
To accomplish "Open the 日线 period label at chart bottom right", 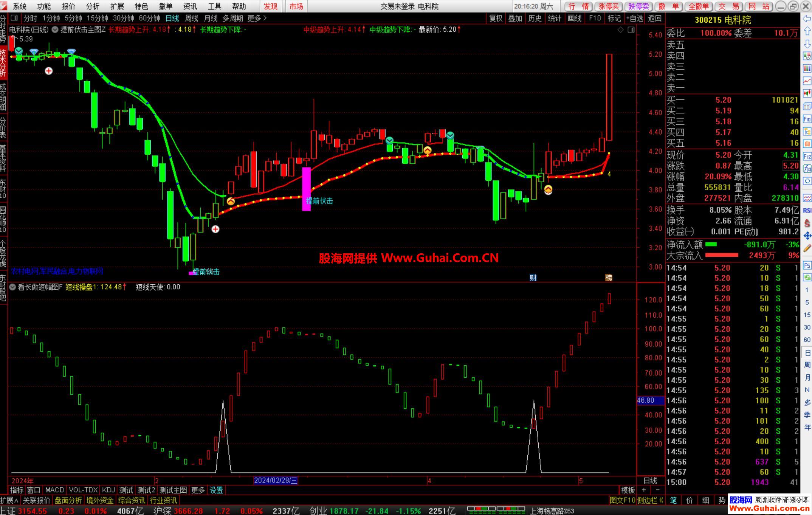I will coord(650,481).
